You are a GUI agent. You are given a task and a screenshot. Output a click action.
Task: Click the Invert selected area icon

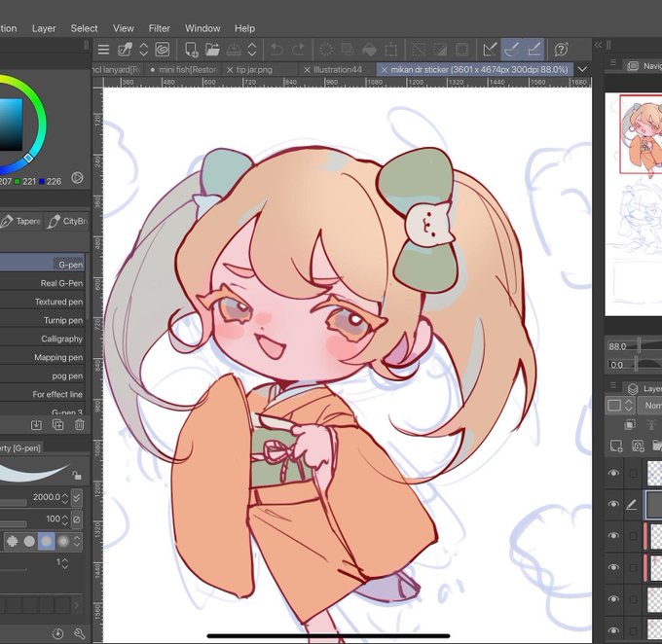pyautogui.click(x=440, y=50)
